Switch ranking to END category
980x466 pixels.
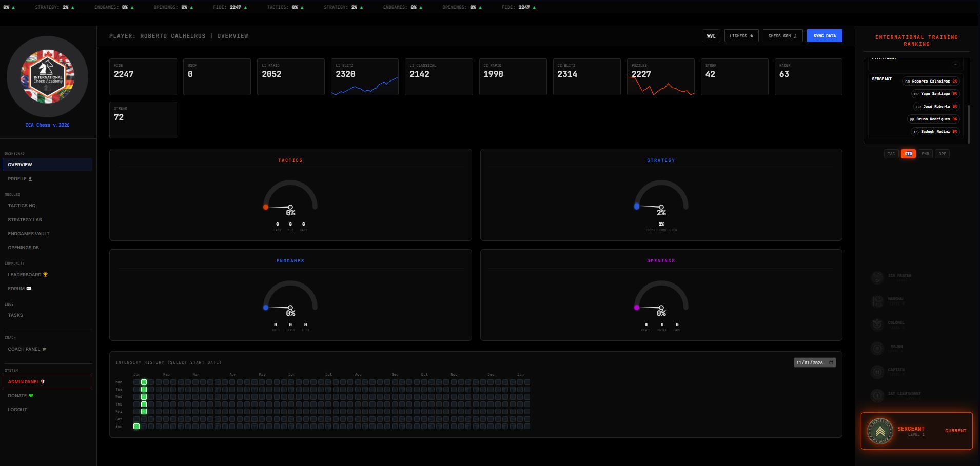[x=925, y=154]
